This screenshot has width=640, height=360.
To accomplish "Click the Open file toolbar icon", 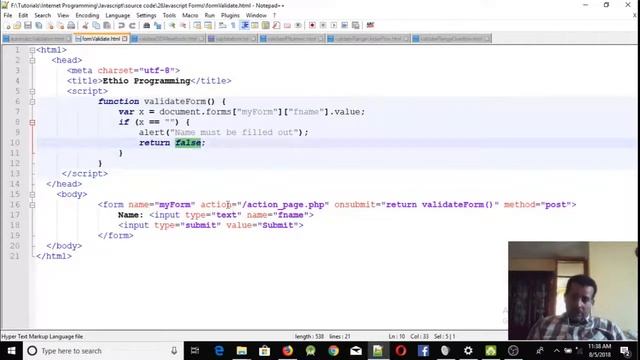I will click(17, 25).
